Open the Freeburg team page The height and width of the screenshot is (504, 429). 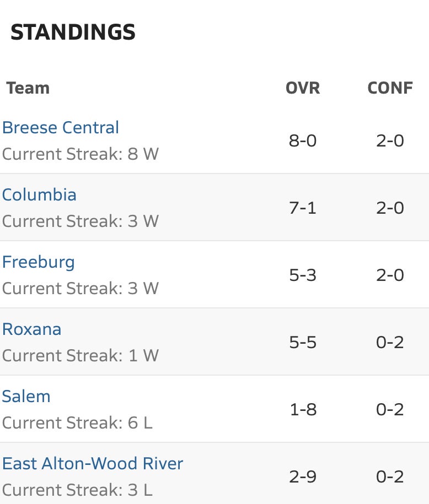point(38,262)
